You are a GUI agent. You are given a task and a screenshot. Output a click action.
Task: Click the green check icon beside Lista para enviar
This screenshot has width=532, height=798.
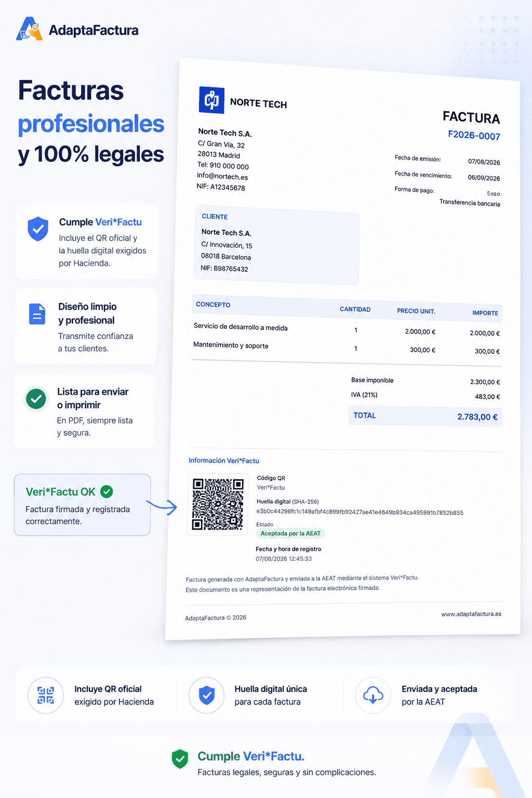click(36, 399)
